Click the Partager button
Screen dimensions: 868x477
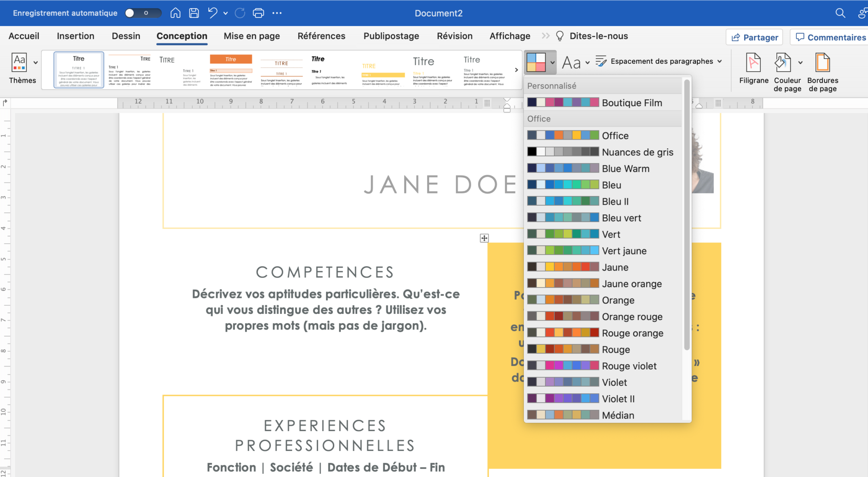[x=754, y=37]
